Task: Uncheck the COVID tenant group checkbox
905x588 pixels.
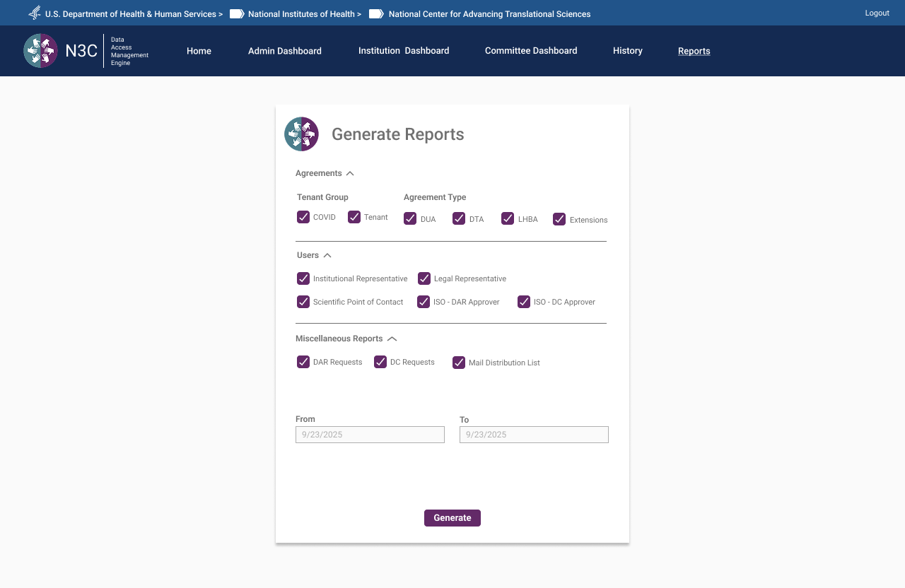Action: 303,217
